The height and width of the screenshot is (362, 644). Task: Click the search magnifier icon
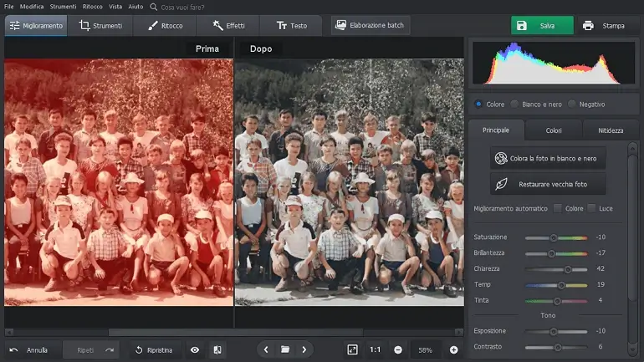click(x=154, y=7)
